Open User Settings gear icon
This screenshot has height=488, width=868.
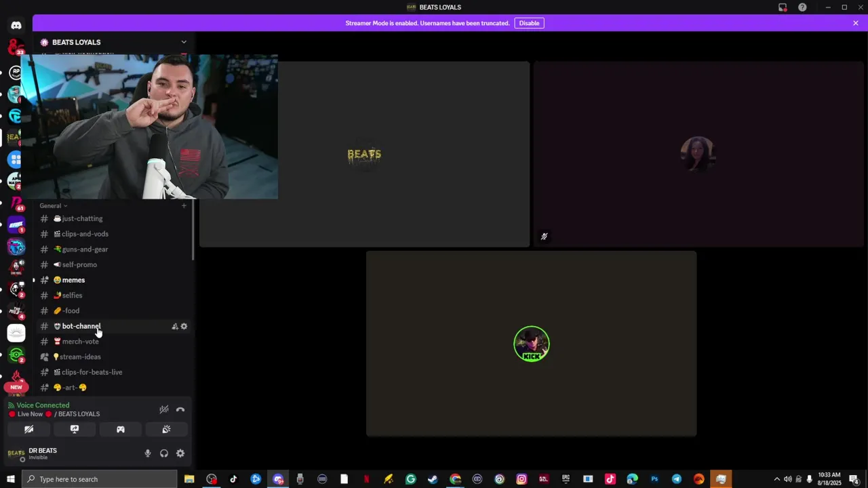click(180, 453)
